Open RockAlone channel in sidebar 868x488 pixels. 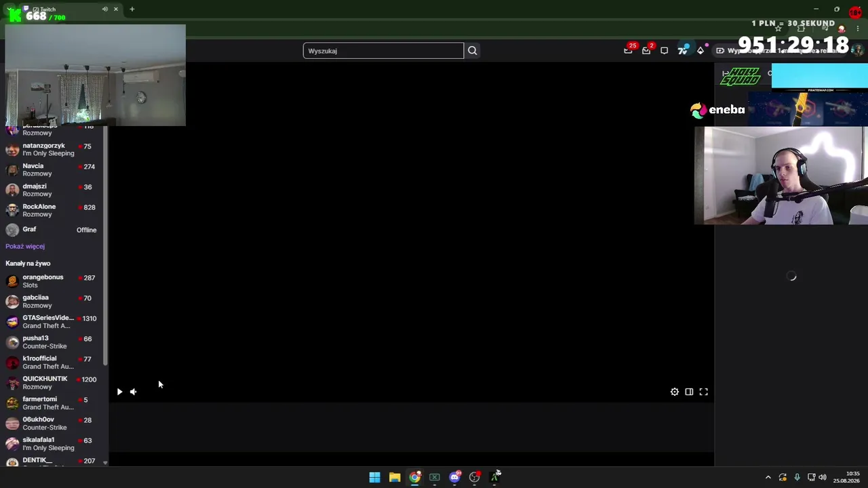click(x=53, y=210)
